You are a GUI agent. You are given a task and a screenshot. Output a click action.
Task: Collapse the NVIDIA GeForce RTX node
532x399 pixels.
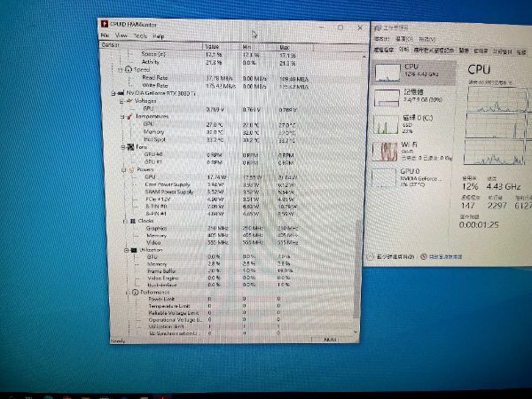113,93
